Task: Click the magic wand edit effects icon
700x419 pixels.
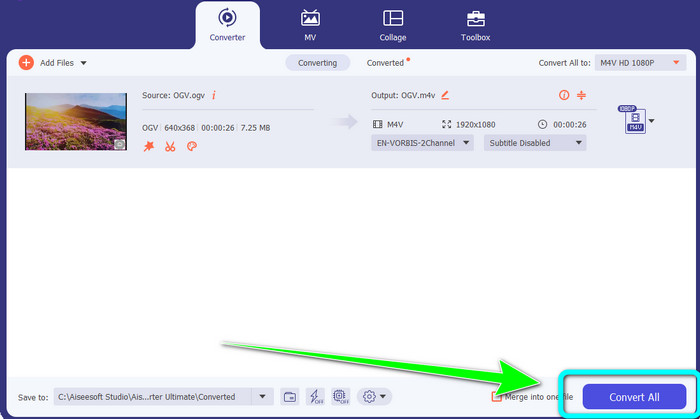Action: [x=149, y=146]
